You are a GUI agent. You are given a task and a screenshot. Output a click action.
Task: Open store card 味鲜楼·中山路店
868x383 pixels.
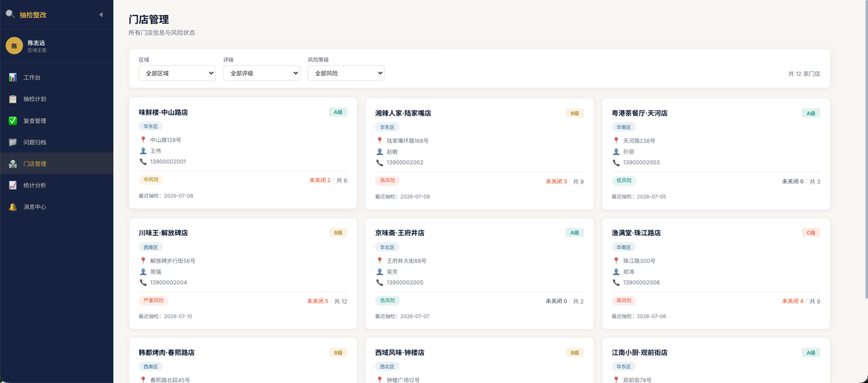(x=243, y=153)
